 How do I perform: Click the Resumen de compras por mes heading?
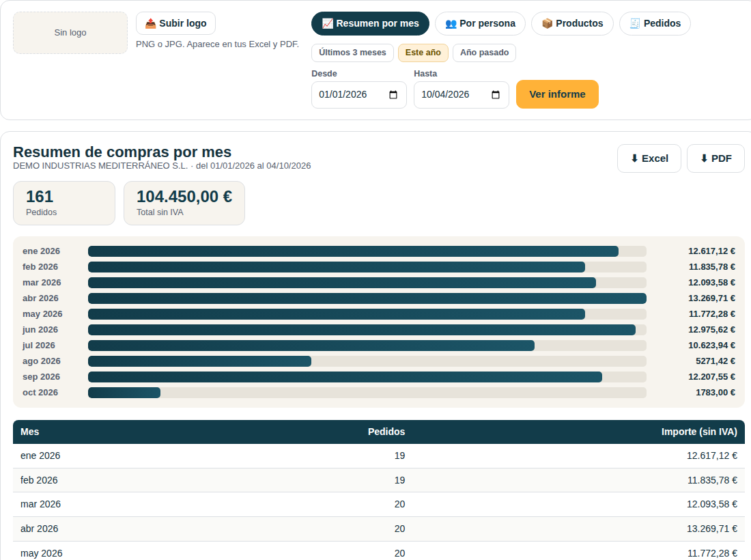point(122,152)
